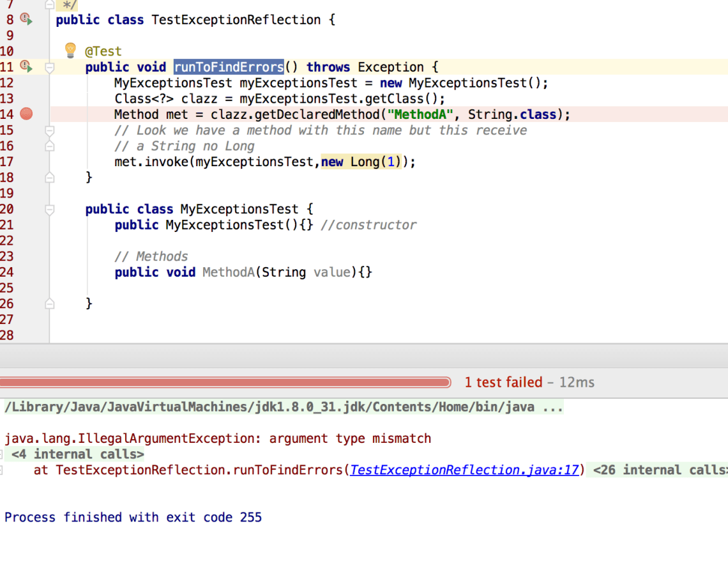The width and height of the screenshot is (728, 588).
Task: Click the fold end marker on line 26
Action: point(50,304)
